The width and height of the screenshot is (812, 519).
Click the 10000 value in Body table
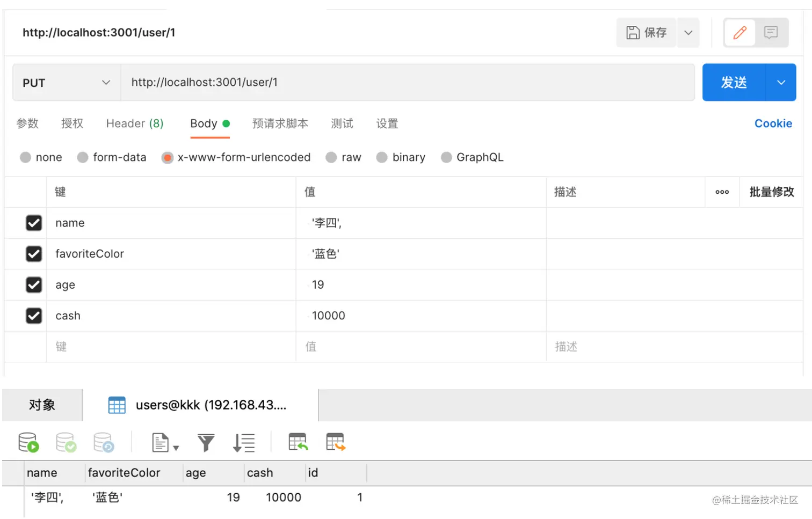pos(421,316)
